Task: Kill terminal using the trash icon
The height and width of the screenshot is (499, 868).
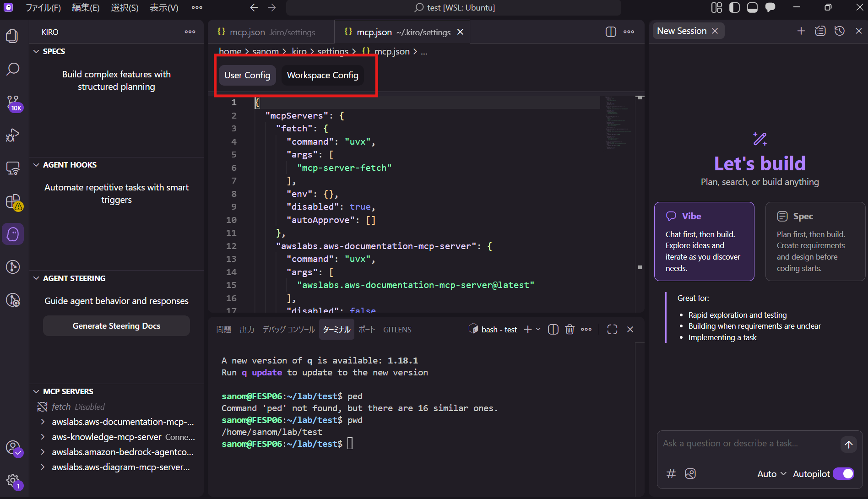Action: coord(570,330)
